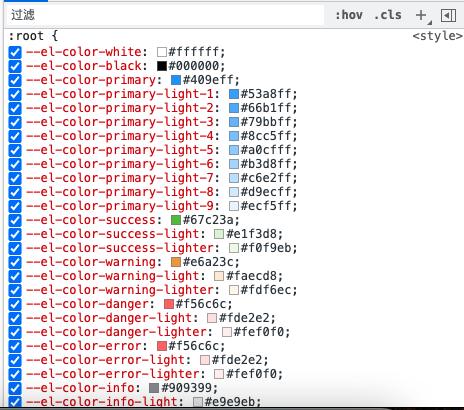Open the red swatch of --el-color-danger
Image resolution: width=464 pixels, height=410 pixels.
tap(169, 304)
